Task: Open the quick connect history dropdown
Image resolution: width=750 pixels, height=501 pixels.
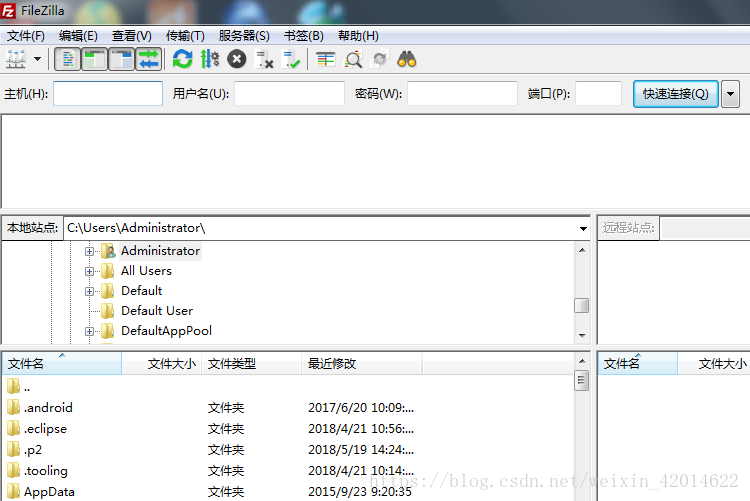Action: 730,94
